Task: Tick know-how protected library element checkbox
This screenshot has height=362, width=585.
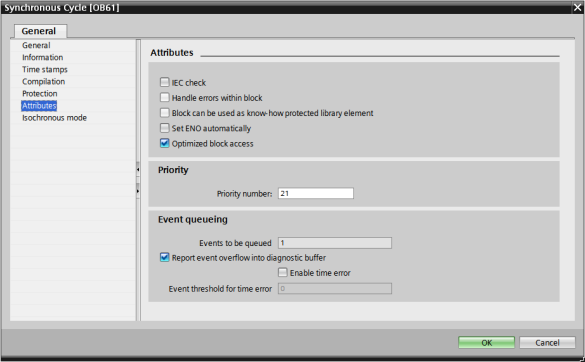Action: 165,113
